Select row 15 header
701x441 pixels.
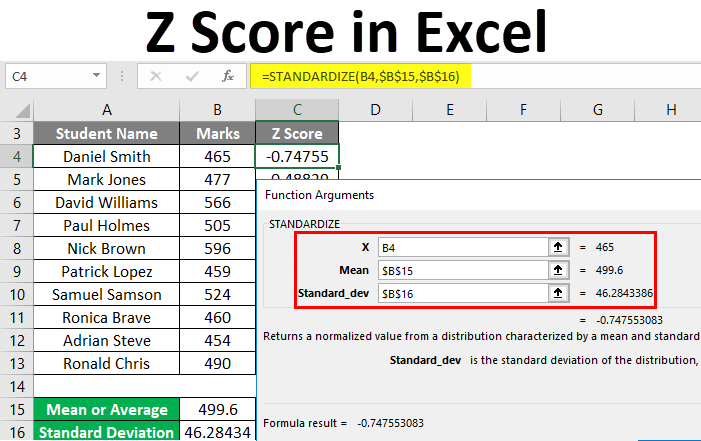coord(17,410)
